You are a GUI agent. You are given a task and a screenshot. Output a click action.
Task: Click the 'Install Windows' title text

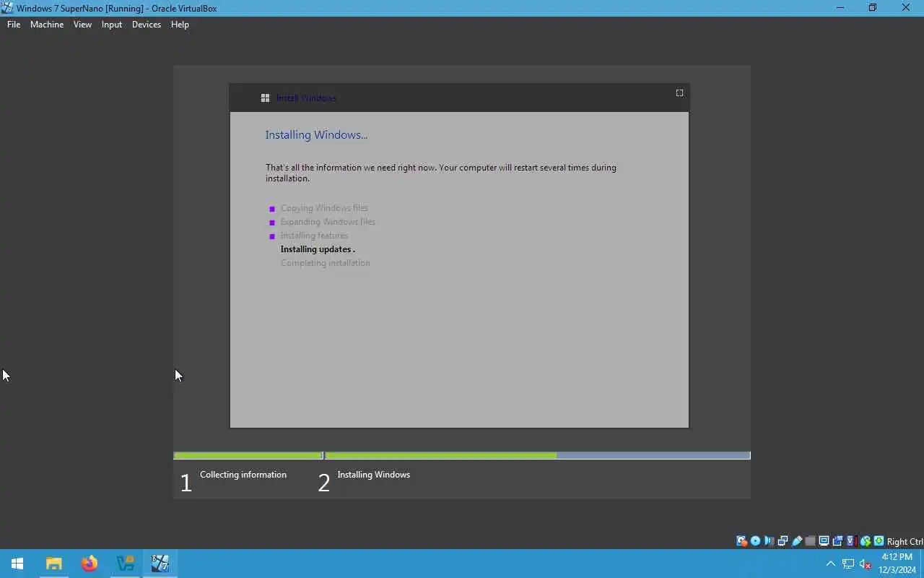[306, 98]
